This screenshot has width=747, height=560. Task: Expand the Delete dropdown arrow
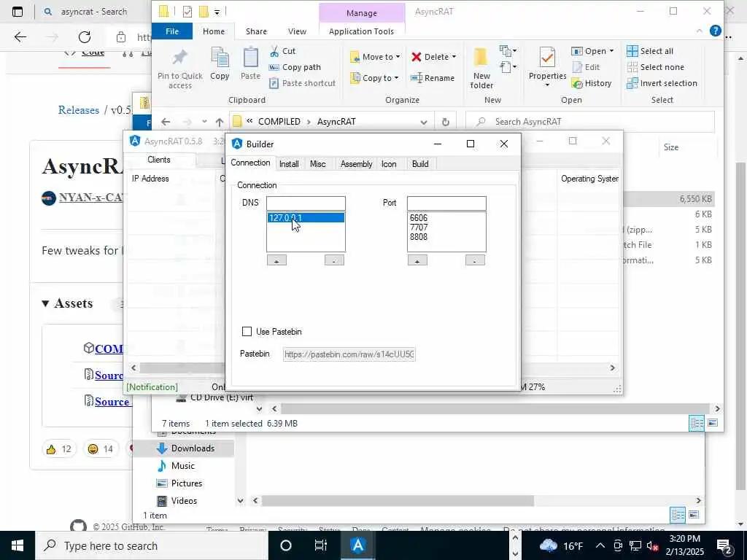pyautogui.click(x=454, y=57)
